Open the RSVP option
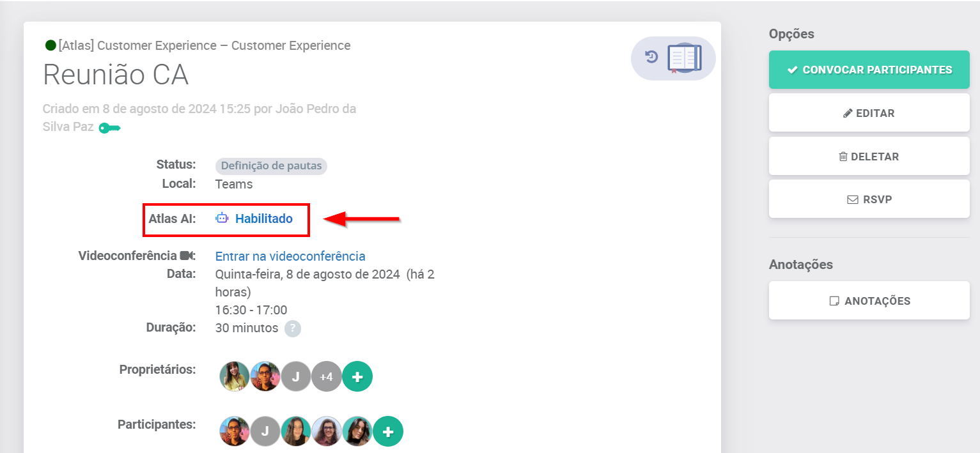This screenshot has height=453, width=980. click(x=869, y=199)
